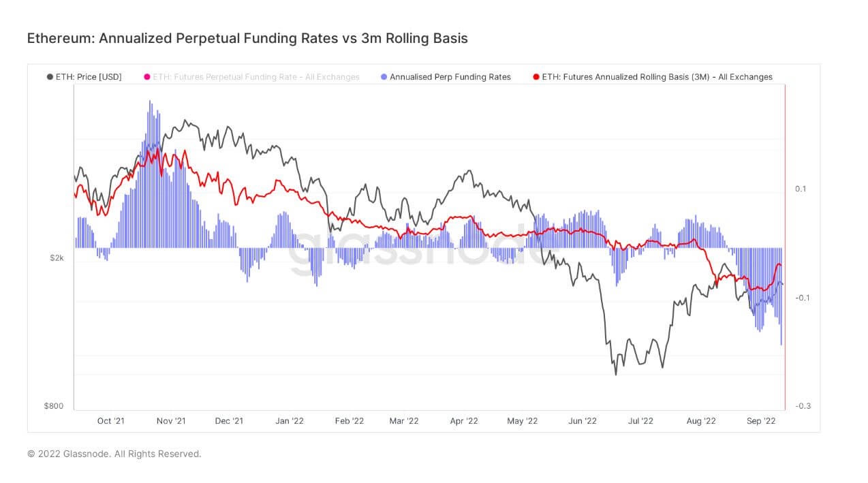Select the Jun '22 x-axis label

point(582,421)
